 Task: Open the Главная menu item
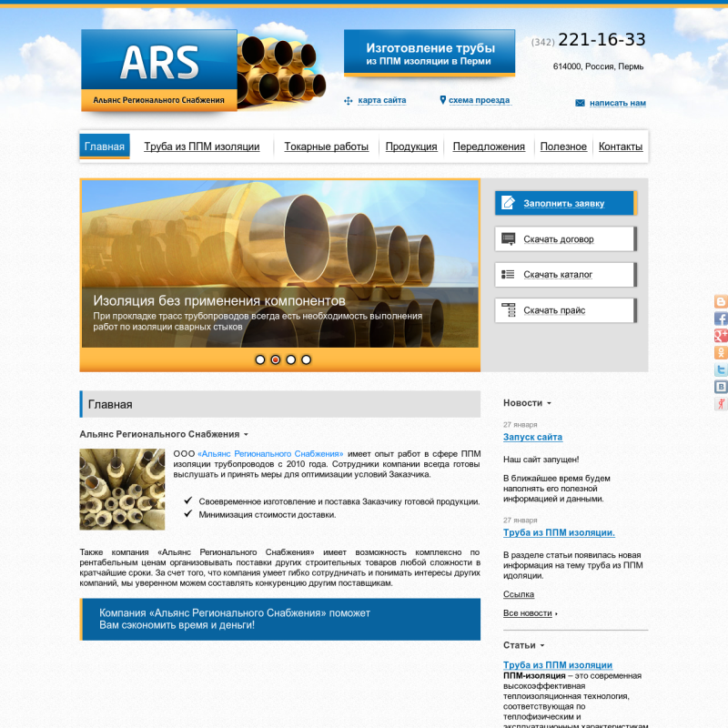tap(105, 147)
